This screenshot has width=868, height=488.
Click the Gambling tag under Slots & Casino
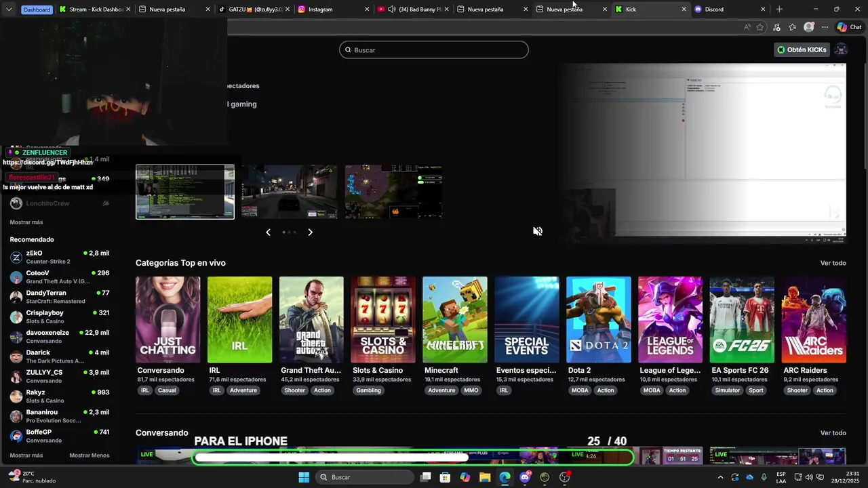[369, 390]
